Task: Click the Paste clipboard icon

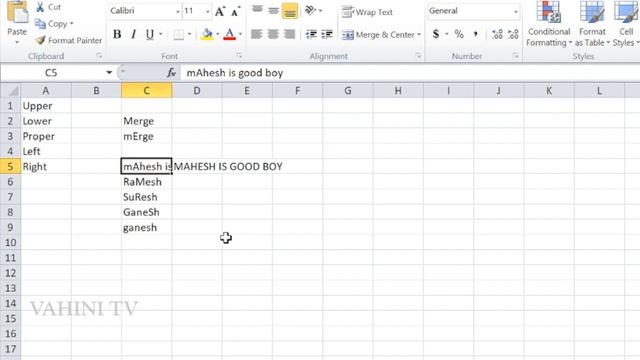Action: [18, 12]
